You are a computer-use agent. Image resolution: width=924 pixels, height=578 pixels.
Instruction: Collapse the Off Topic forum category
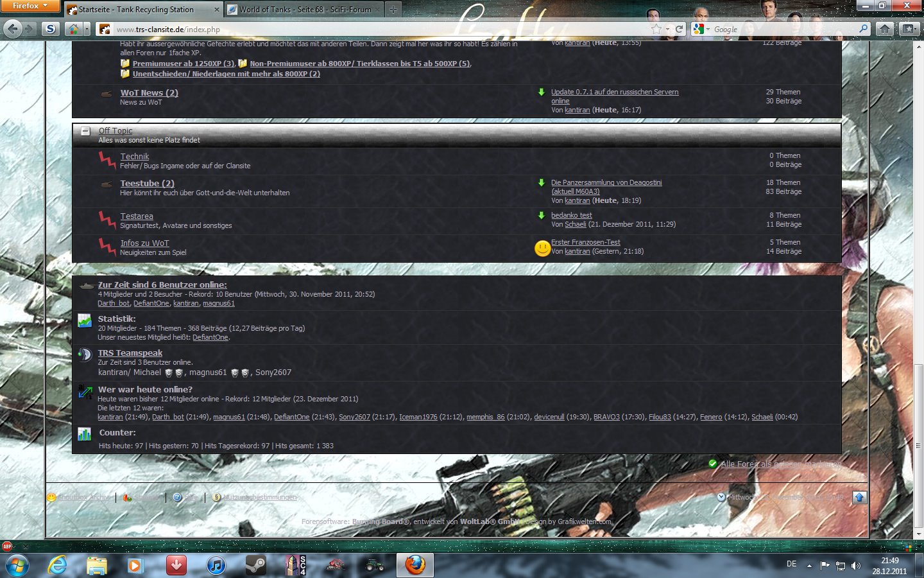(x=85, y=131)
